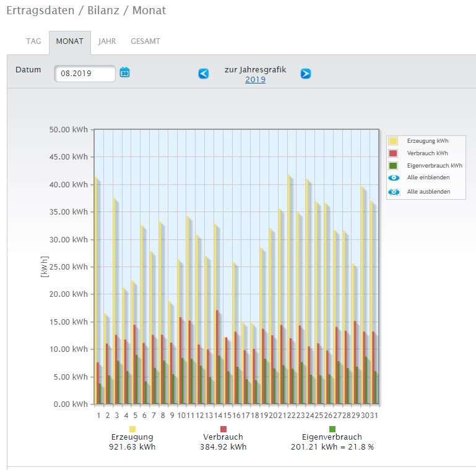
Task: Open the 2019 yearly graph link
Action: [x=255, y=80]
